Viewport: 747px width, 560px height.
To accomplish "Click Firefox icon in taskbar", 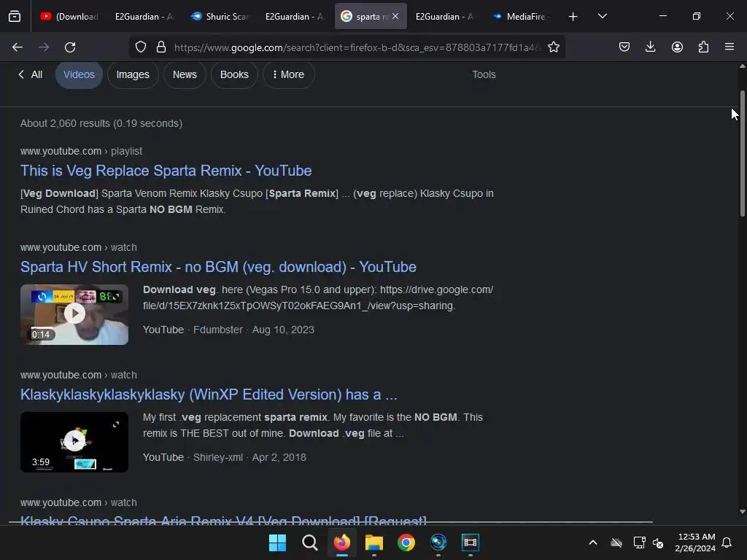I will coord(341,542).
